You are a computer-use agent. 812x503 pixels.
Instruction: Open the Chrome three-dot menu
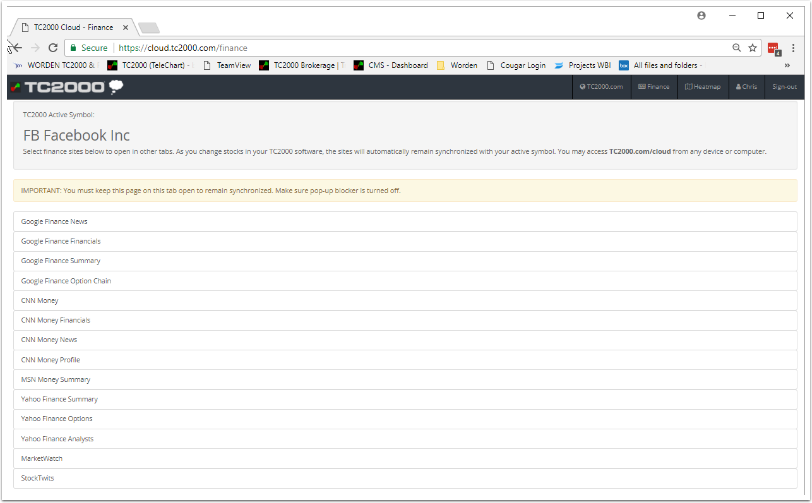[x=793, y=48]
